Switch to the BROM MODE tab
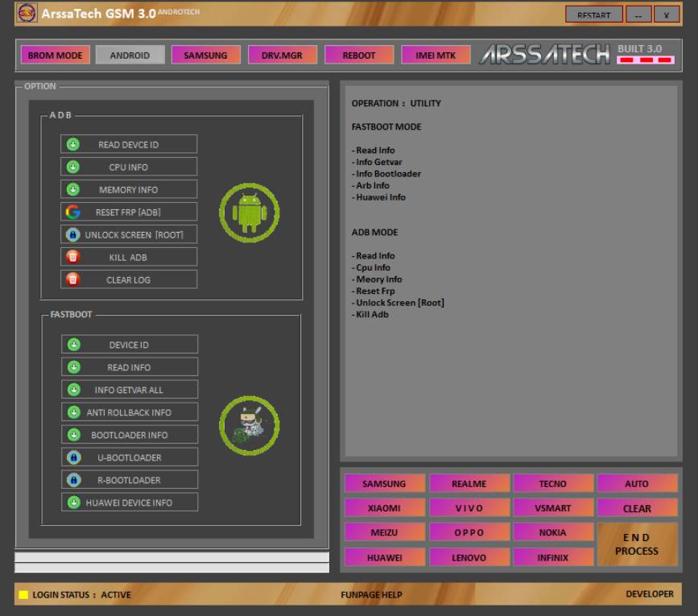Screen dimensions: 698x616 pyautogui.click(x=56, y=56)
